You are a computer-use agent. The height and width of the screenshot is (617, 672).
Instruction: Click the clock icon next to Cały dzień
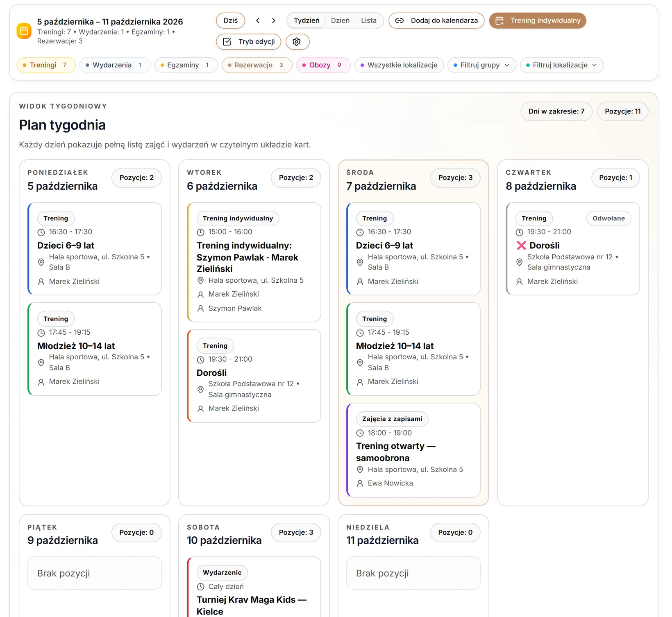[200, 587]
